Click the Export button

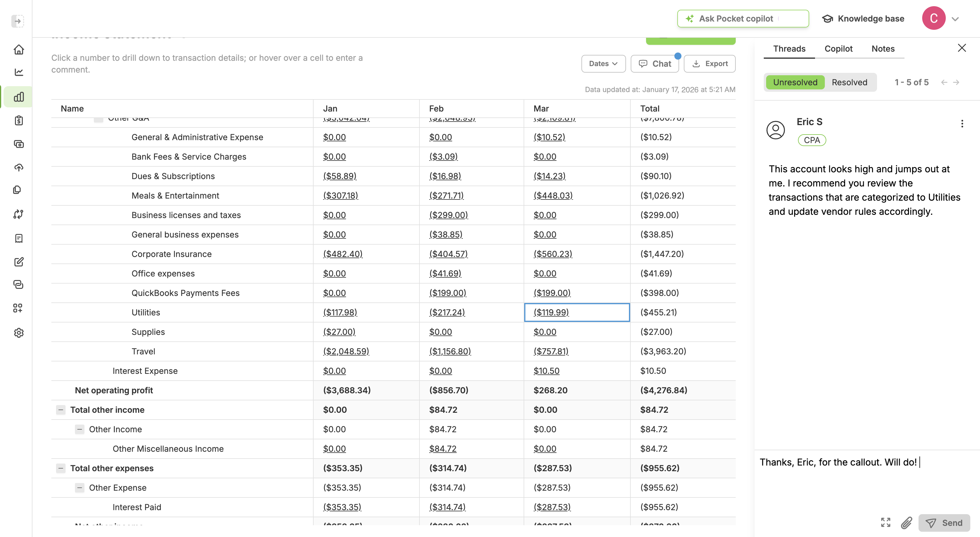click(x=709, y=63)
